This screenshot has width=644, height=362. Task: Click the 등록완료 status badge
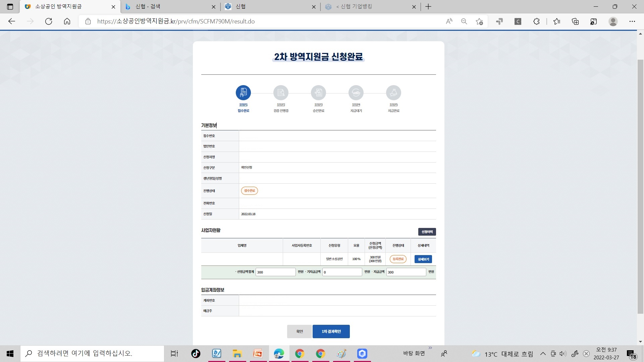pyautogui.click(x=398, y=259)
